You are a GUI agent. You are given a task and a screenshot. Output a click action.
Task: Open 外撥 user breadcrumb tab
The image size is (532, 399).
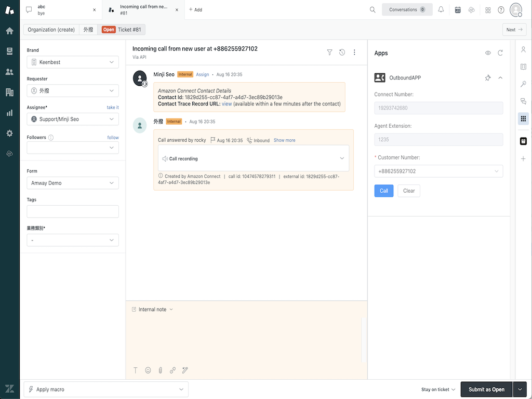click(88, 30)
